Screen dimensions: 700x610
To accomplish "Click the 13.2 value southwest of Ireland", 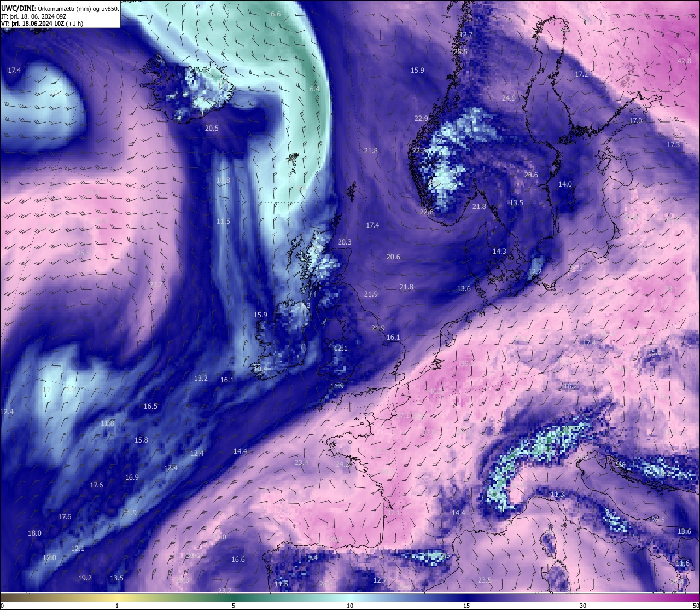I will coord(201,379).
